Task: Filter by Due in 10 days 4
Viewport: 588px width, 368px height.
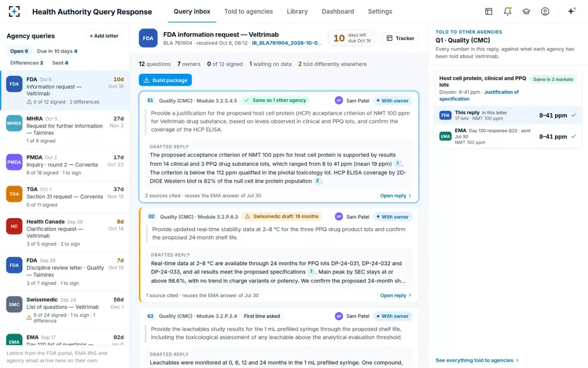Action: click(57, 51)
